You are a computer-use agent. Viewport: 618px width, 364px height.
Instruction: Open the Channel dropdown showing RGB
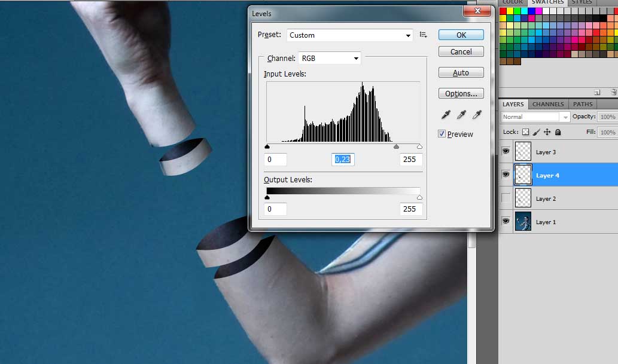(x=329, y=59)
